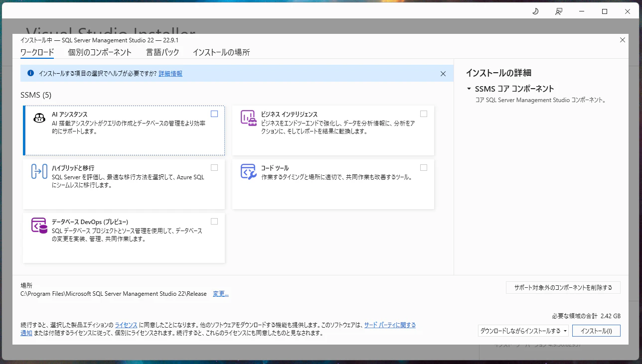Select the コード ツール workload checkbox

(x=424, y=168)
